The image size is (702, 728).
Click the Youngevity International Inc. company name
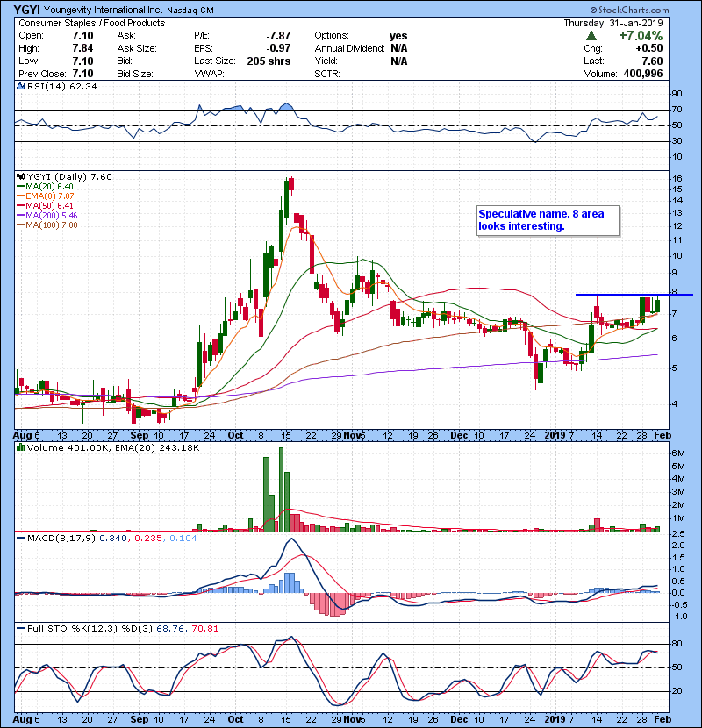(x=104, y=10)
